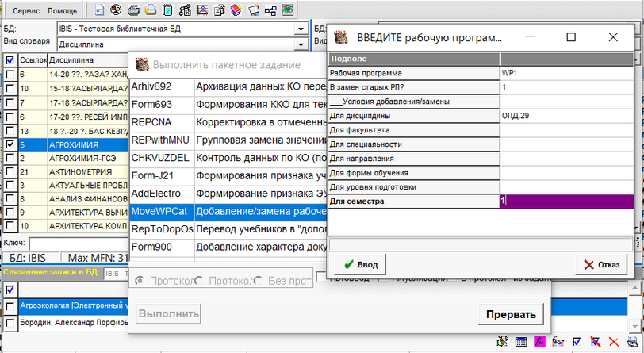The image size is (644, 353).
Task: Click the Для факультета value field
Action: tap(566, 129)
